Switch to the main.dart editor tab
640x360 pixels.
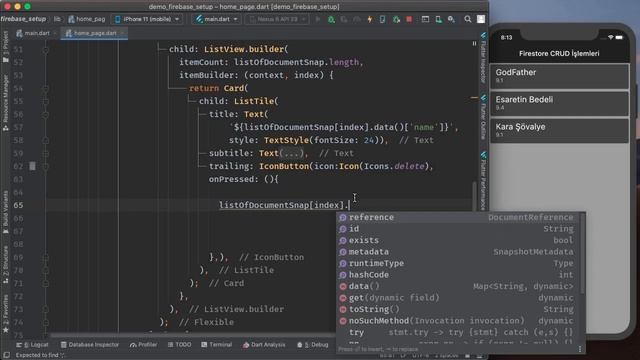[x=36, y=33]
